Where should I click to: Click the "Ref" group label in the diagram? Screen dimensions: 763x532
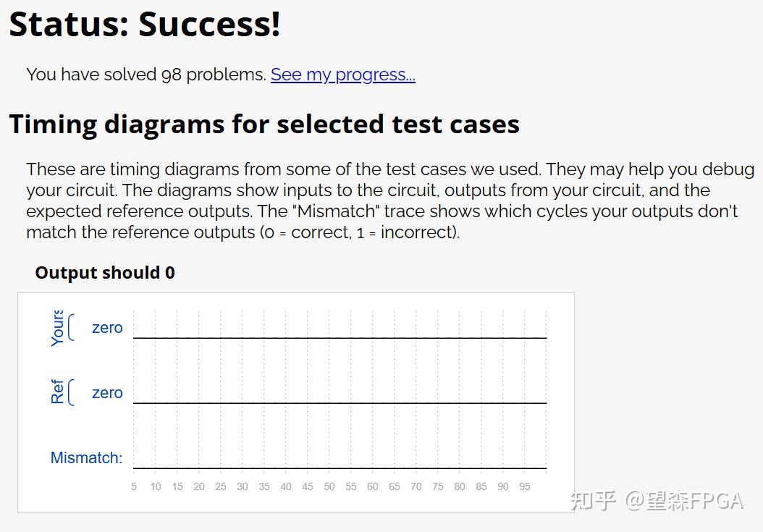pos(58,392)
